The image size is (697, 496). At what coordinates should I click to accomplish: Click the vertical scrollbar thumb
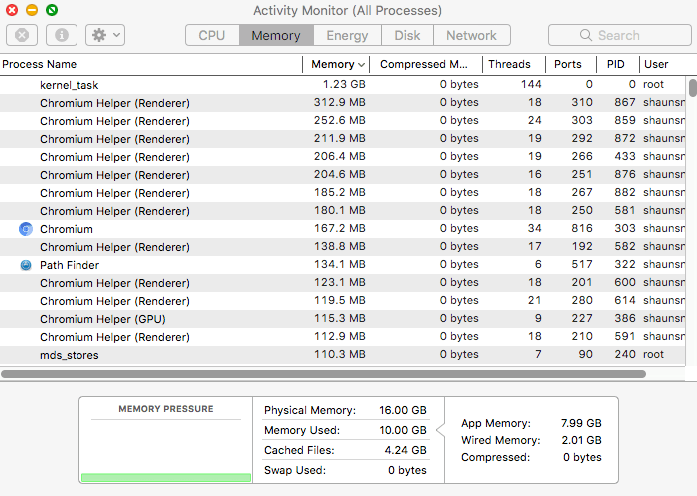[692, 88]
